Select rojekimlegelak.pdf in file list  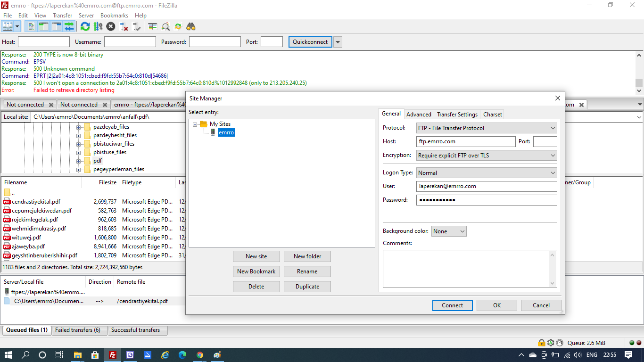point(35,220)
